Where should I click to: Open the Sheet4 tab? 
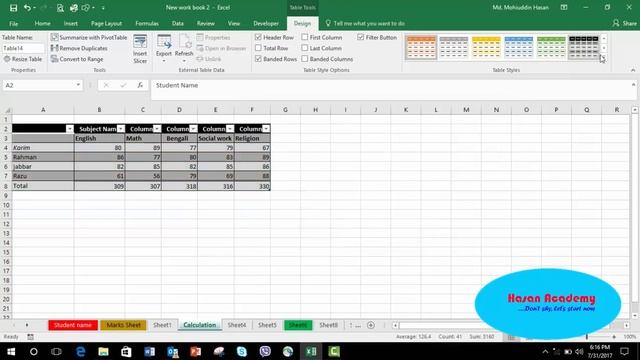237,325
